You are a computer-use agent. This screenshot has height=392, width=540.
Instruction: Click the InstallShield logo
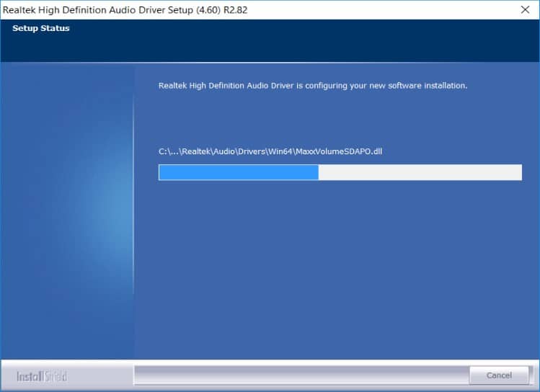[x=40, y=376]
